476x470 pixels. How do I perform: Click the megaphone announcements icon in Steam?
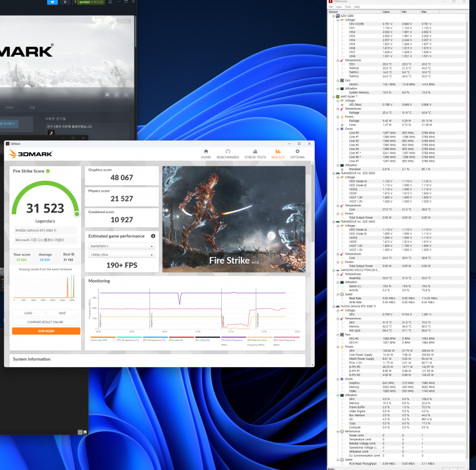(53, 2)
